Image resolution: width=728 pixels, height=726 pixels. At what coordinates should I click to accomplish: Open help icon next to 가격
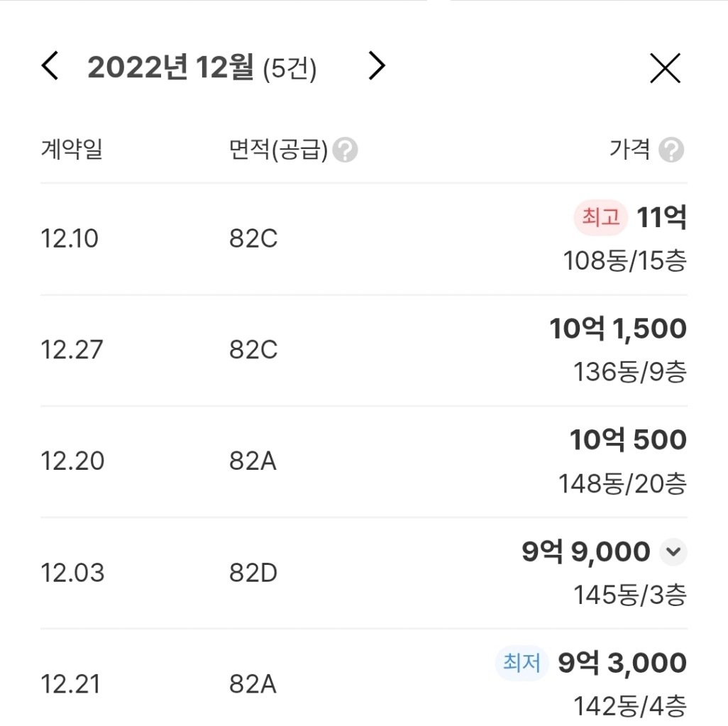pyautogui.click(x=671, y=150)
